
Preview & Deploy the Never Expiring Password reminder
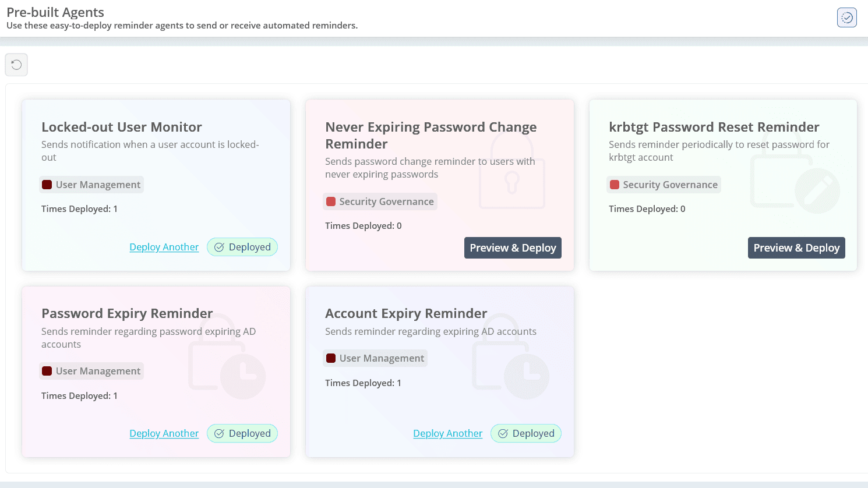[x=513, y=248]
